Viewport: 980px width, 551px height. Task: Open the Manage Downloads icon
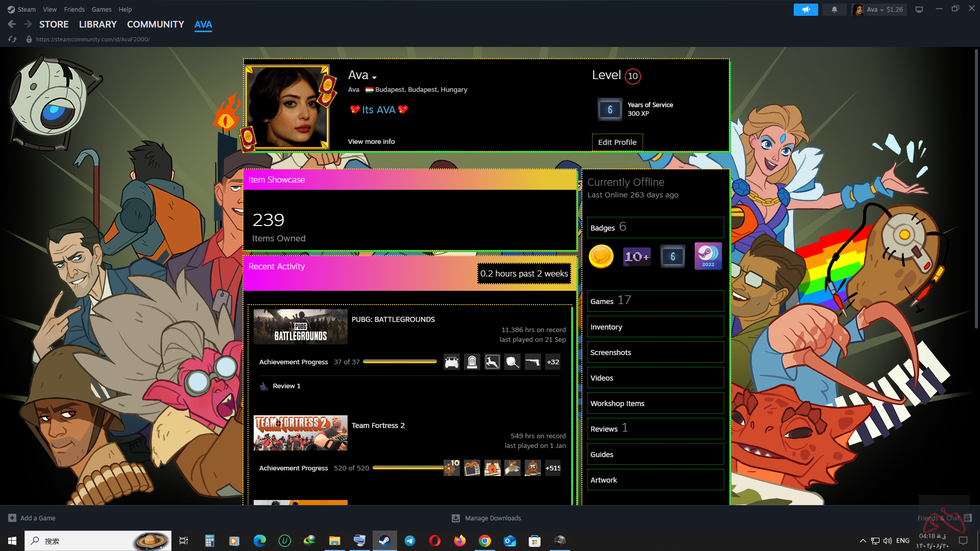456,518
